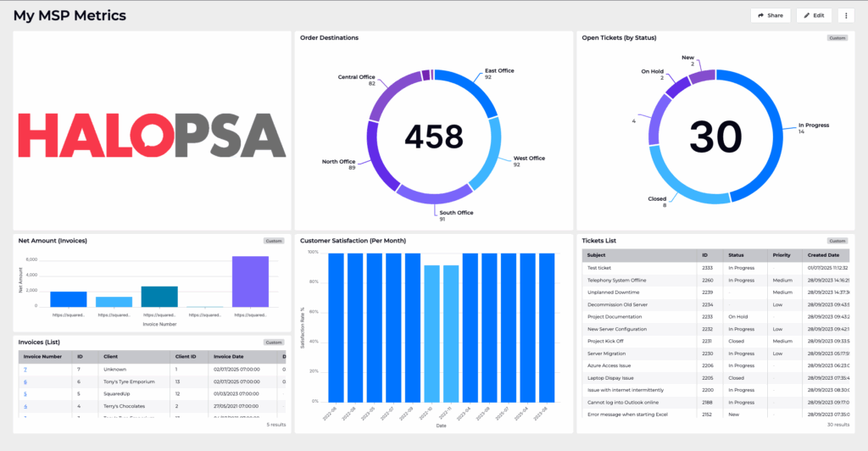This screenshot has height=451, width=868.
Task: Click ticket ID 2260 cell
Action: [x=708, y=280]
